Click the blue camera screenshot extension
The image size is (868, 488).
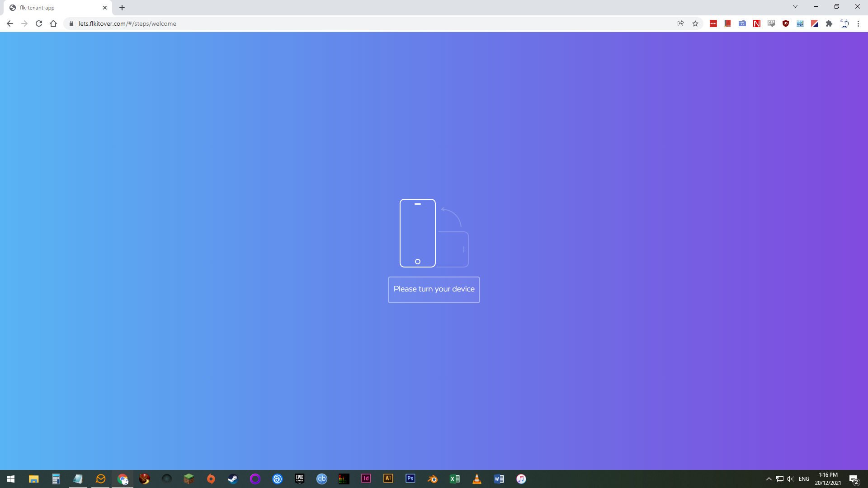click(742, 23)
